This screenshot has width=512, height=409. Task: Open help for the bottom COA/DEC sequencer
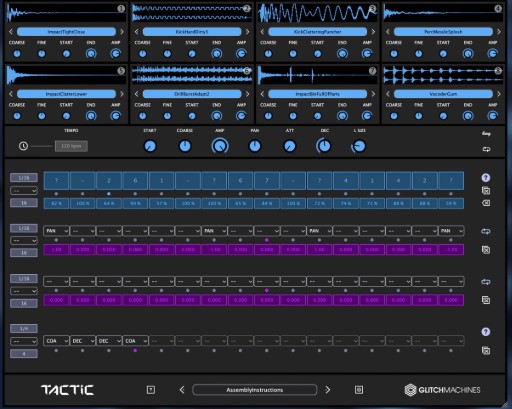(x=486, y=332)
